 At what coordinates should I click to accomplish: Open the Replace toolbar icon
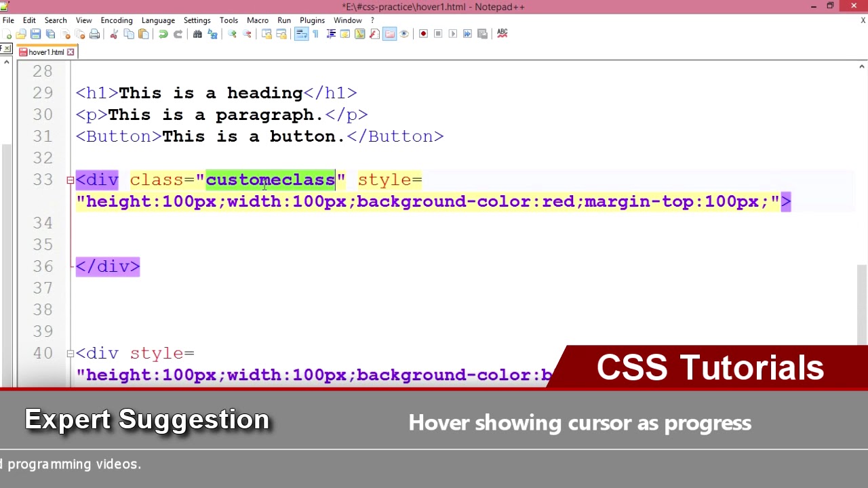(212, 33)
